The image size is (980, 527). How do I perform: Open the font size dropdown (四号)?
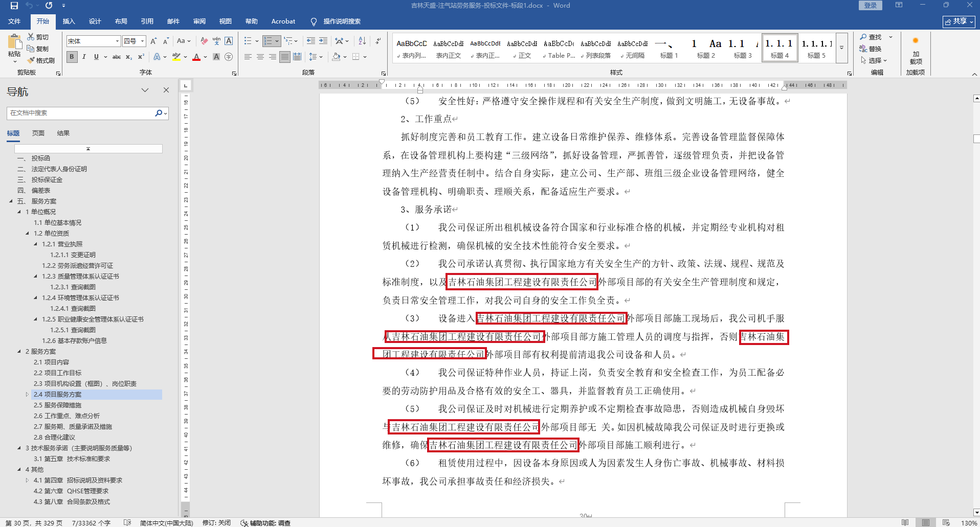pyautogui.click(x=143, y=41)
